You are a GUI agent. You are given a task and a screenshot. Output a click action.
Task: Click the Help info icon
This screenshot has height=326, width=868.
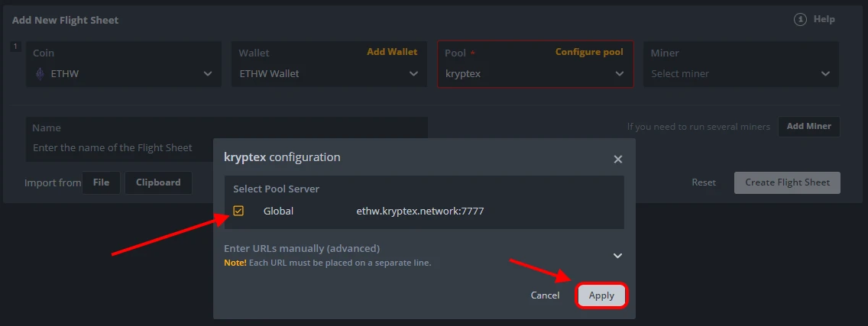(x=800, y=20)
